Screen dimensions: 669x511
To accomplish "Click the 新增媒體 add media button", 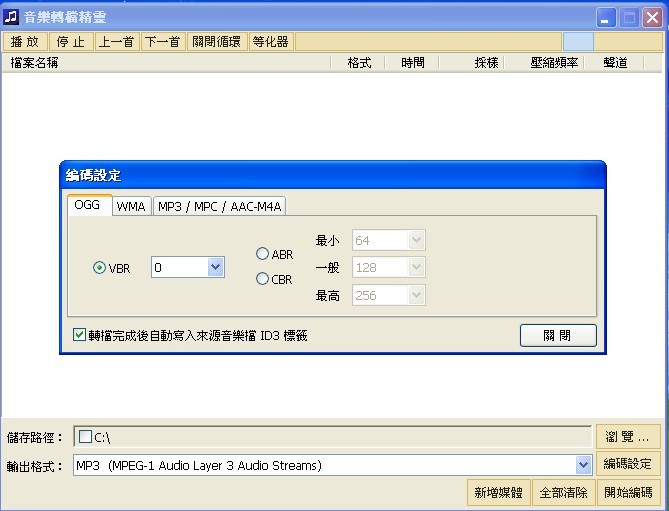I will tap(498, 493).
